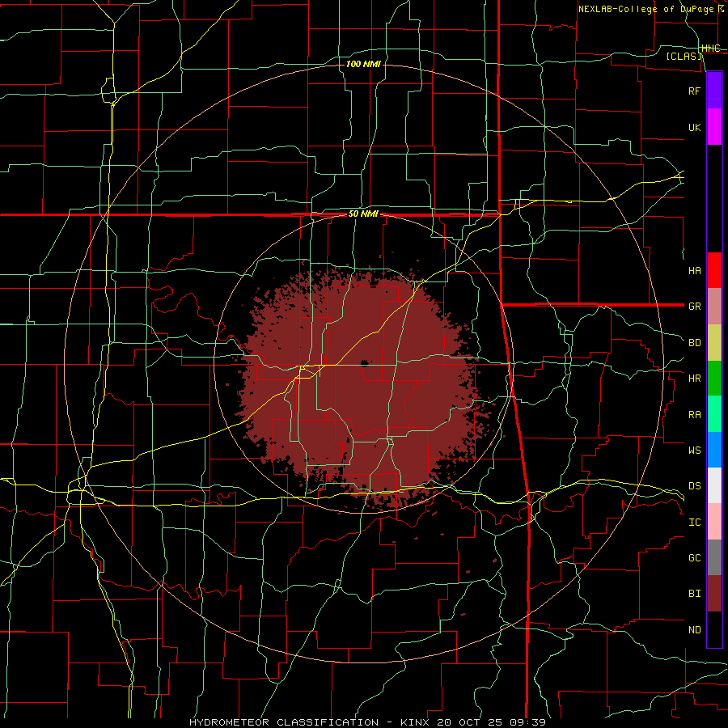Viewport: 728px width, 728px height.
Task: Click the '[CLAS]' legend header text
Action: tap(684, 57)
